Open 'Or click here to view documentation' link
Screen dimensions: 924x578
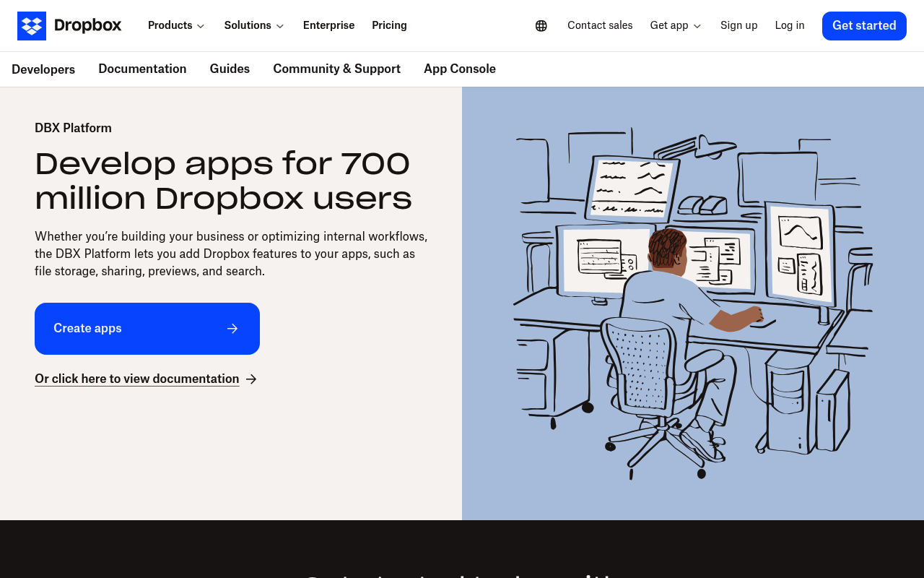137,379
